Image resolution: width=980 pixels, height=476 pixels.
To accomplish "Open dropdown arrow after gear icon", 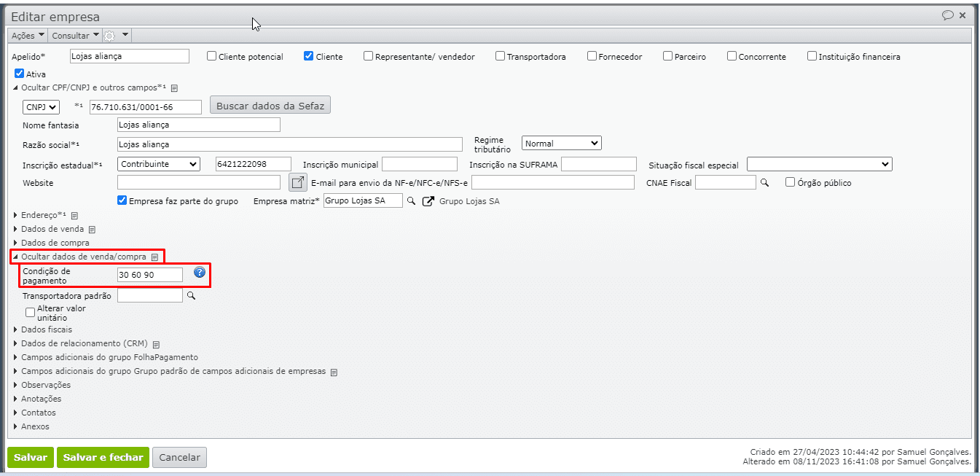I will (125, 35).
